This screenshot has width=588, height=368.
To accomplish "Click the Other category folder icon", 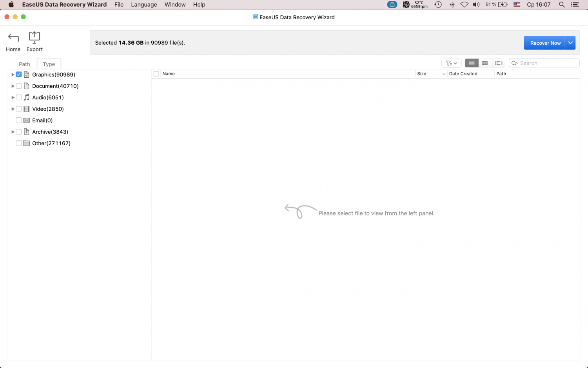I will tap(27, 143).
